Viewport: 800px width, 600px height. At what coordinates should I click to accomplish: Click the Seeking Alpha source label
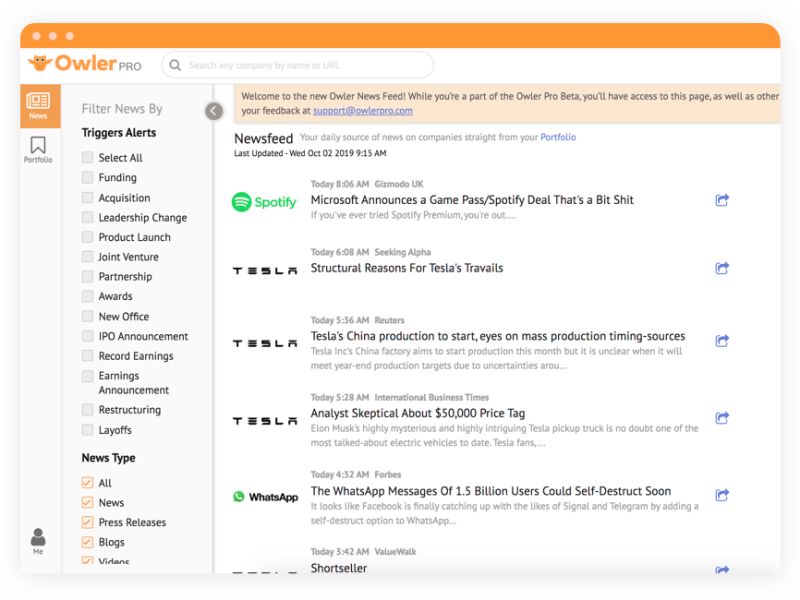403,252
